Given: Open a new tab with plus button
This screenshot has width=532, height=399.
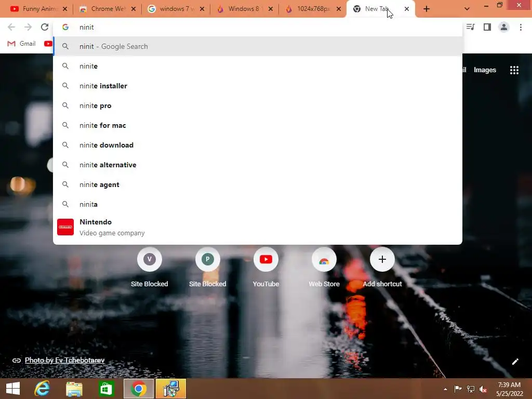Looking at the screenshot, I should 427,9.
